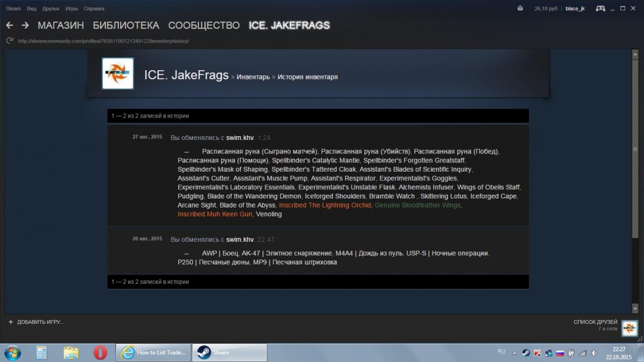Screen dimensions: 644x362
Task: Open the СПИСОК ДРУЗЕЙ label
Action: point(595,322)
